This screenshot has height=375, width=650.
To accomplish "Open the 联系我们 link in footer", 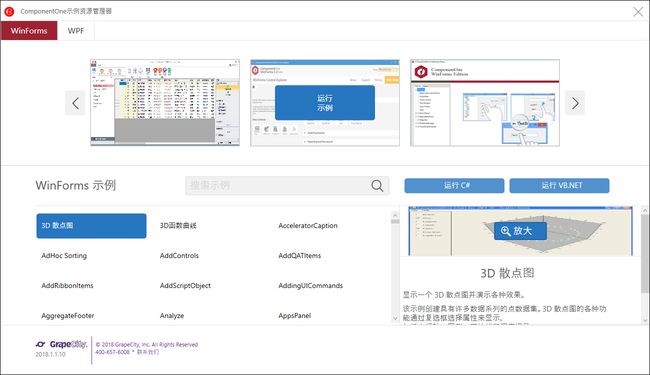I will pos(148,352).
